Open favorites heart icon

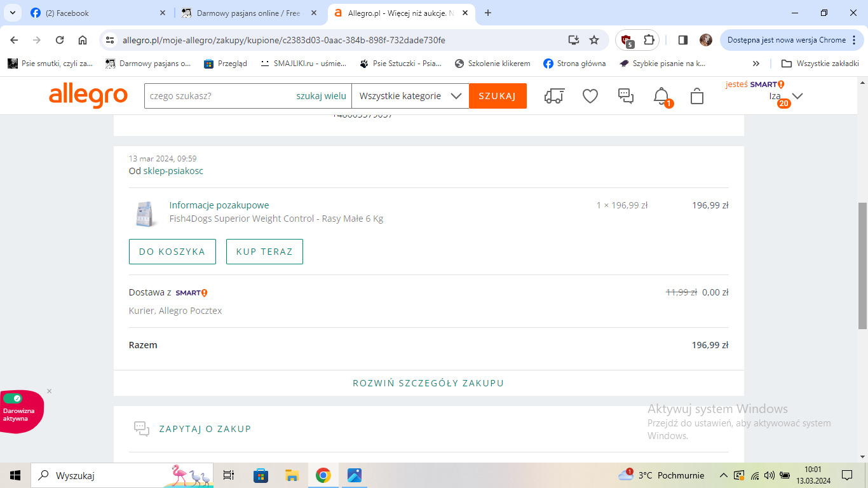tap(590, 96)
